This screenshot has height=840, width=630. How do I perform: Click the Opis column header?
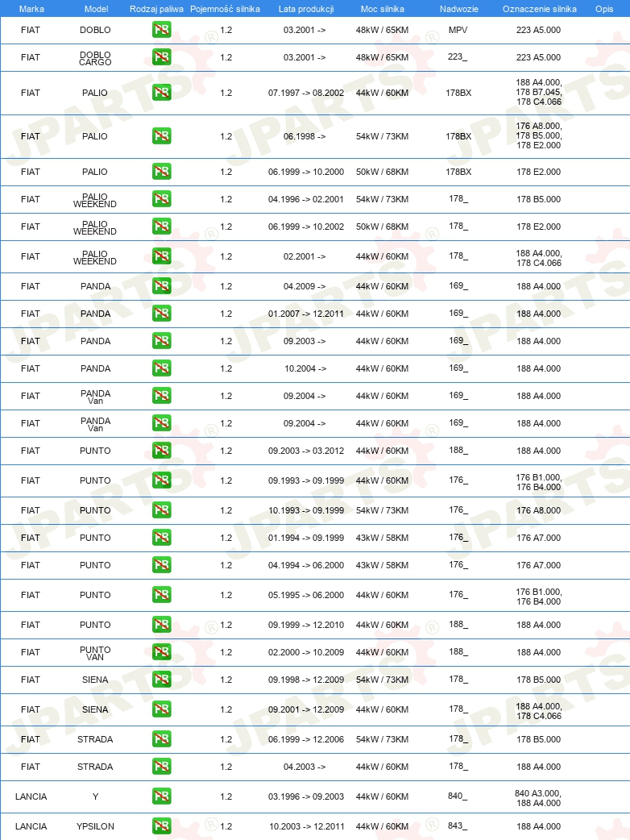[604, 9]
